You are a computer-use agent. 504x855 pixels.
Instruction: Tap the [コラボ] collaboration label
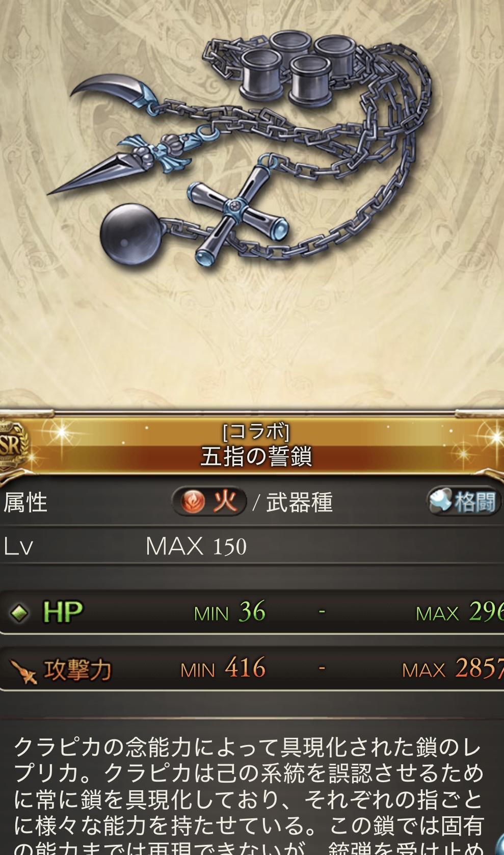[256, 432]
